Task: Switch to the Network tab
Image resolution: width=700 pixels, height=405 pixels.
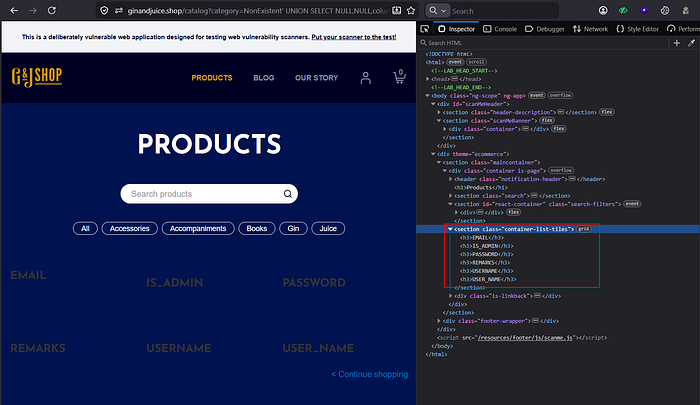Action: [x=590, y=29]
